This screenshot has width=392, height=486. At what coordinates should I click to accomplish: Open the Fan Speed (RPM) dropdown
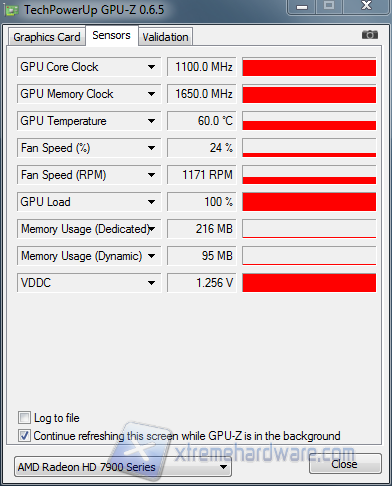coord(151,175)
